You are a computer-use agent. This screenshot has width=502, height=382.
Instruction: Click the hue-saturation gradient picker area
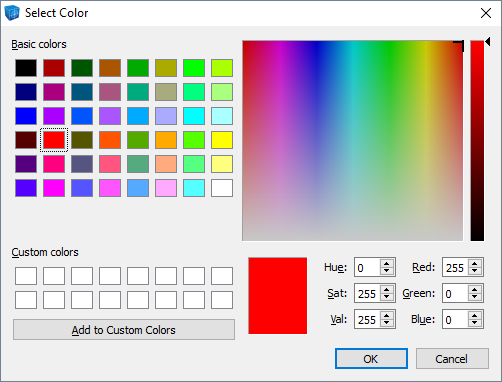pyautogui.click(x=353, y=141)
